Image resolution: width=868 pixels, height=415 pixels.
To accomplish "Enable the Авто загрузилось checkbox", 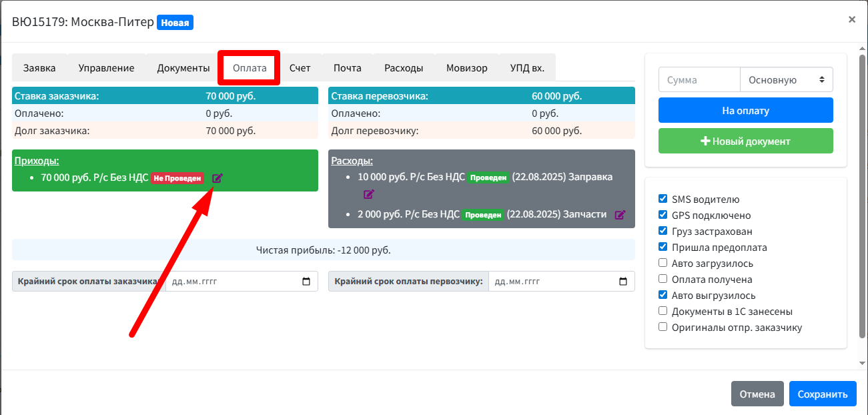I will 663,263.
